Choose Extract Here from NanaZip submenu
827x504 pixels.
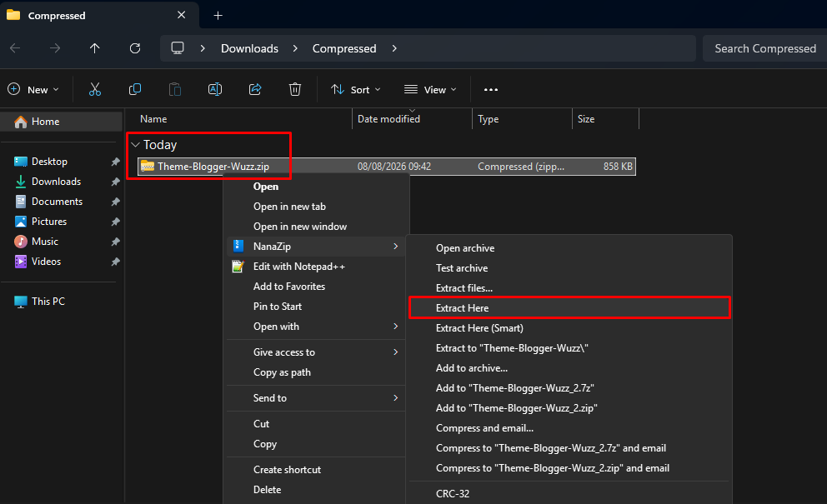[569, 308]
